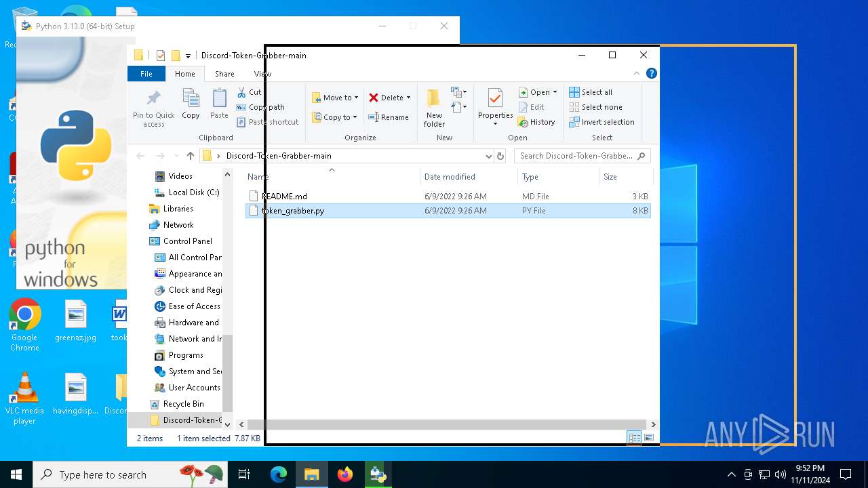Expand address bar history dropdown
The height and width of the screenshot is (488, 868).
click(488, 156)
